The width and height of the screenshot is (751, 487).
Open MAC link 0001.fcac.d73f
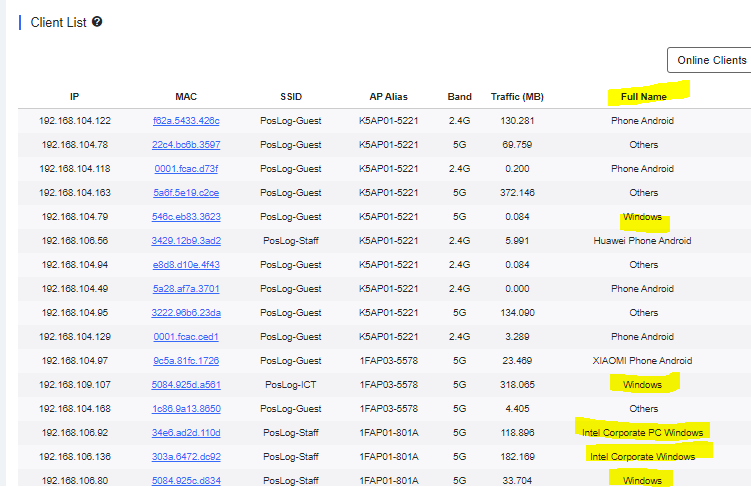point(186,169)
